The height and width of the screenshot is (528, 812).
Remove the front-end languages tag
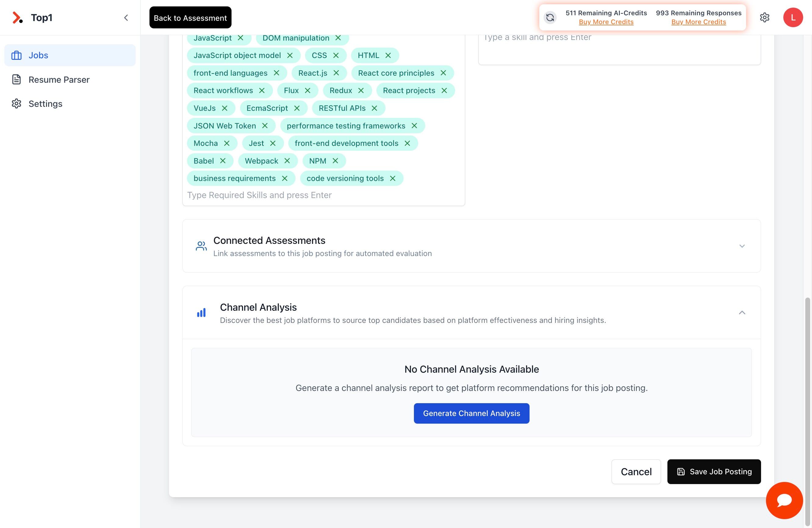(277, 73)
